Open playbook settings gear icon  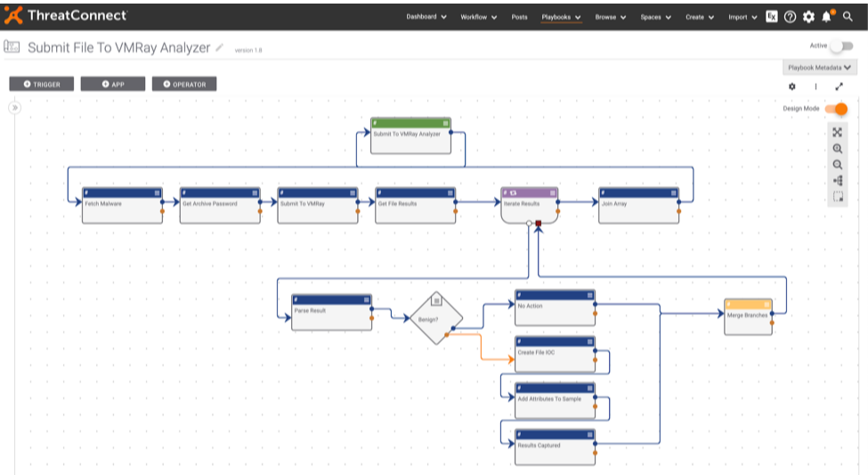pos(792,87)
